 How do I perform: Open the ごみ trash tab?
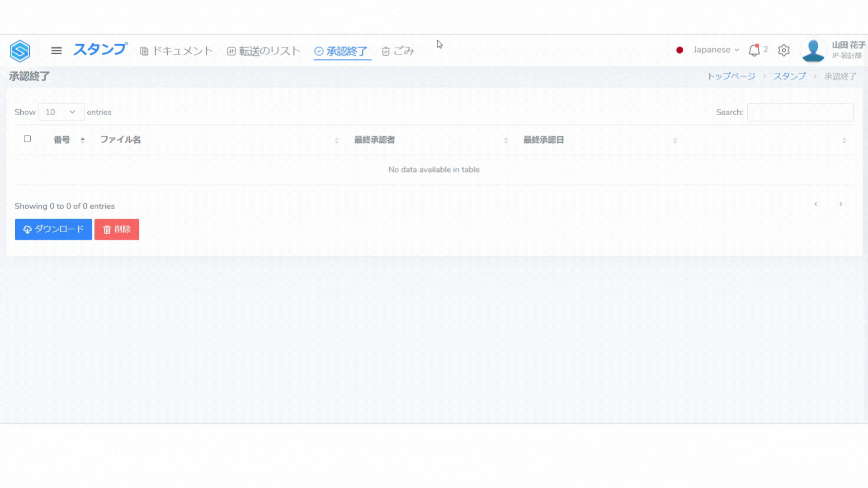pyautogui.click(x=398, y=51)
